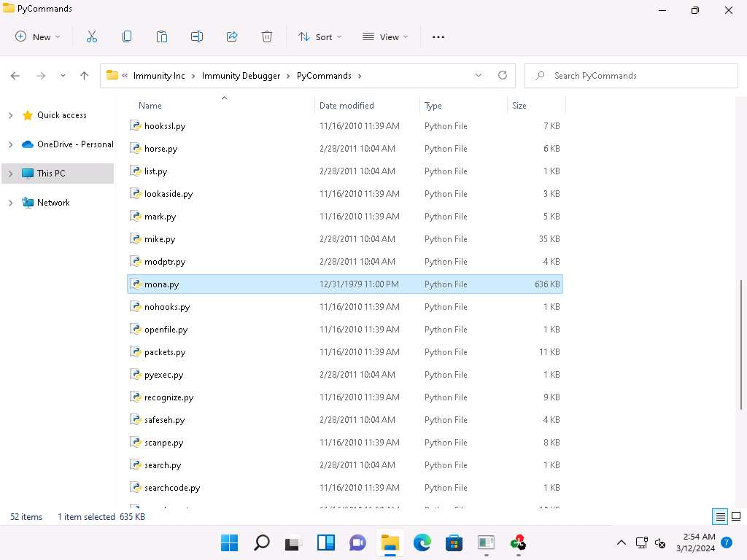
Task: Click Immunity Debugger in breadcrumb path
Action: tap(241, 75)
